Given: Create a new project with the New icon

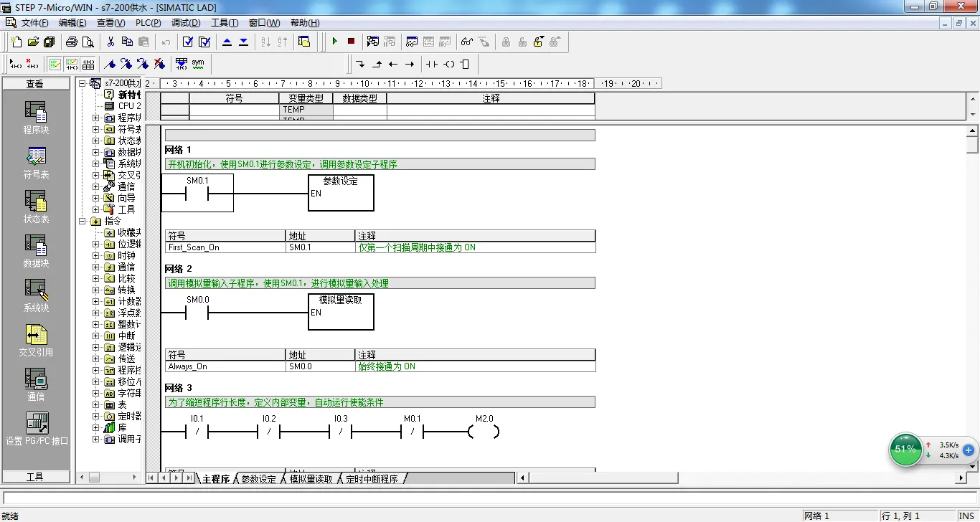Looking at the screenshot, I should (x=17, y=42).
